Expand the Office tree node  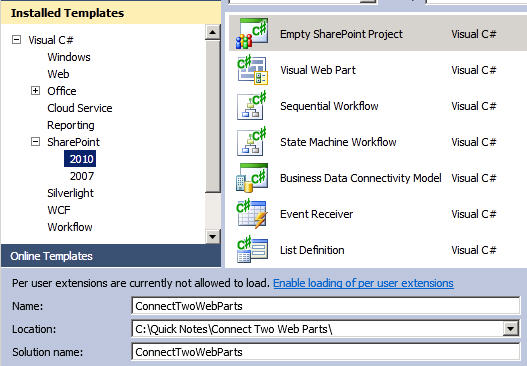[35, 91]
